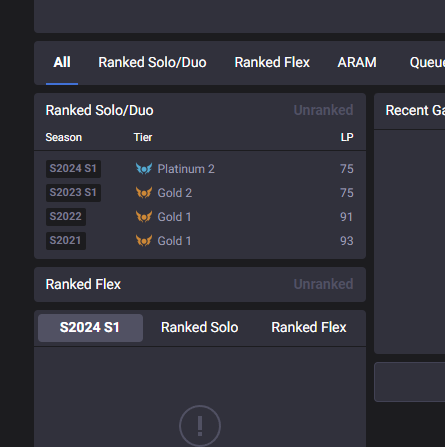Viewport: 445px width, 447px height.
Task: Click the Platinum tier emblem icon
Action: tap(144, 169)
